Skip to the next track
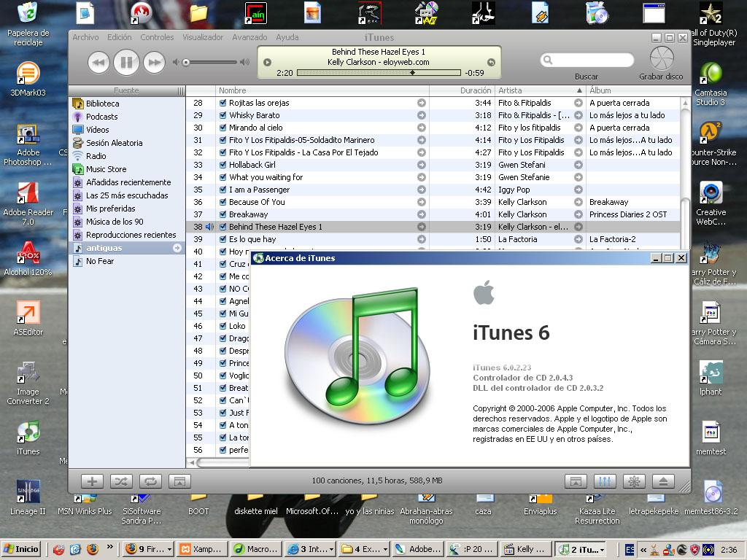747x560 pixels. click(154, 63)
